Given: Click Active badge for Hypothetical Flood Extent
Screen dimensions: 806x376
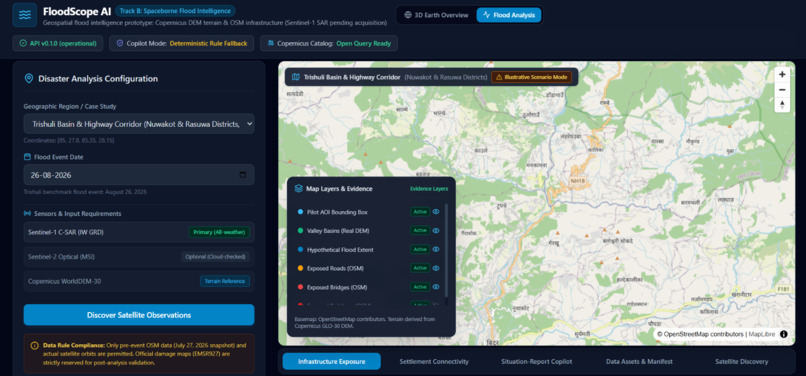Looking at the screenshot, I should click(x=420, y=249).
